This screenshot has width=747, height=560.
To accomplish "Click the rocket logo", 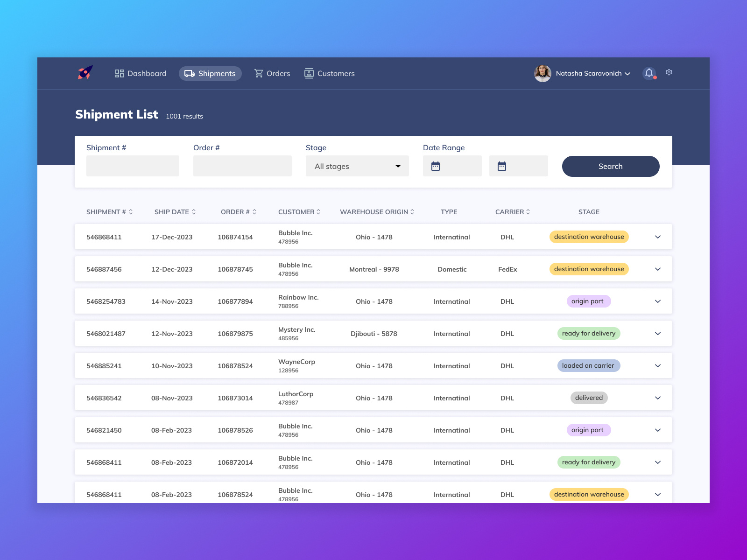I will [x=84, y=73].
